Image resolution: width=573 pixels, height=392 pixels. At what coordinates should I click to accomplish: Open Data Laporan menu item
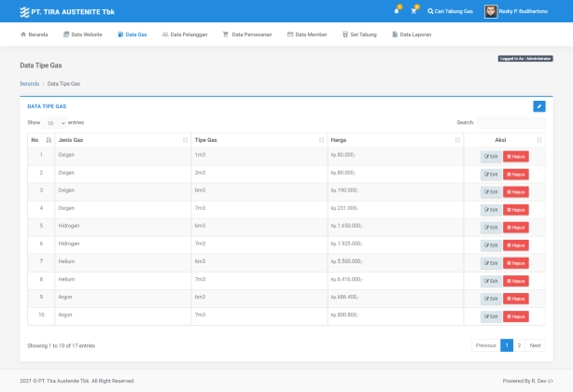(x=412, y=34)
